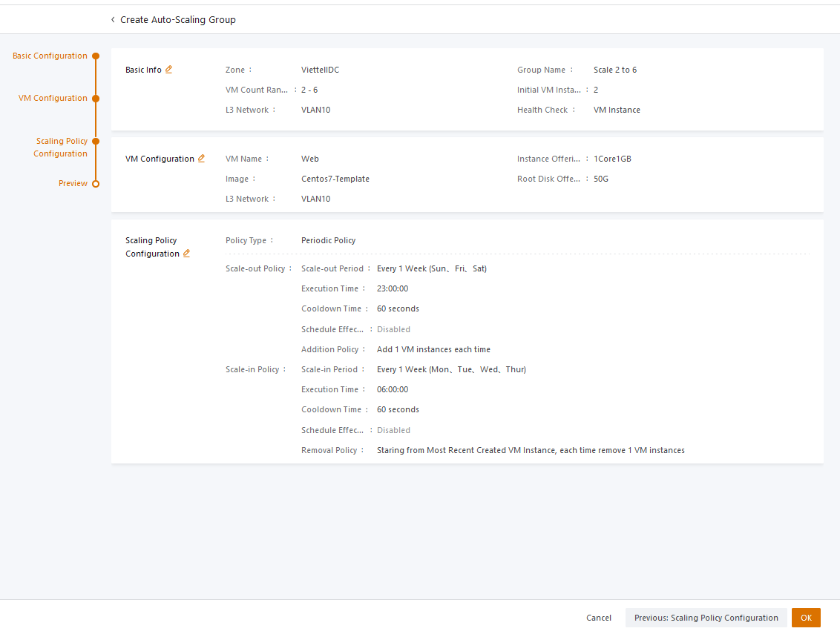Go back via Previous: Scaling Policy Configuration

706,618
